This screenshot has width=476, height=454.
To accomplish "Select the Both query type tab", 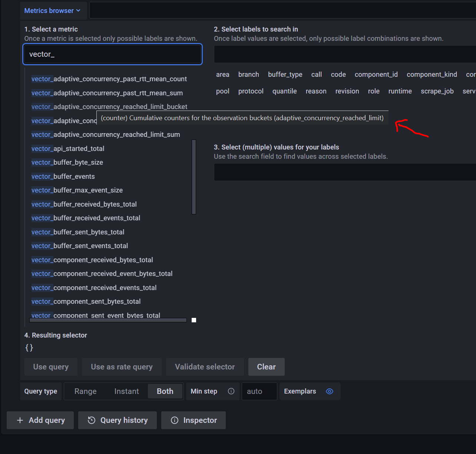I will tap(165, 391).
